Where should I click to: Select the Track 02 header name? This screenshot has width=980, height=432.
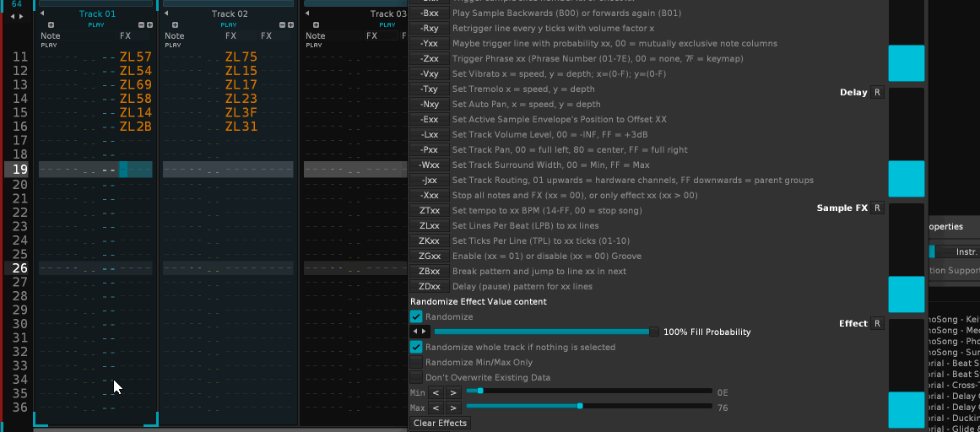[230, 14]
